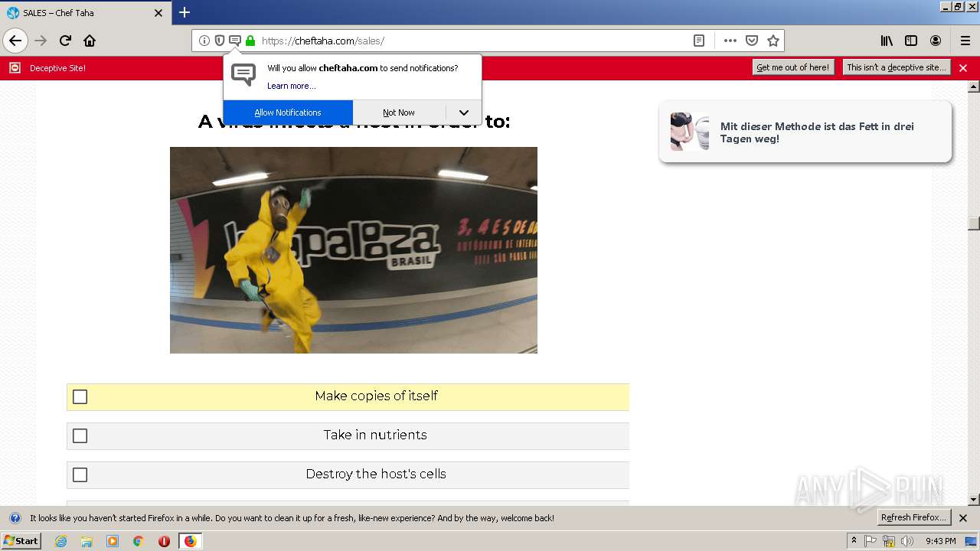This screenshot has width=980, height=551.
Task: Show site information icon in address bar
Action: [204, 41]
